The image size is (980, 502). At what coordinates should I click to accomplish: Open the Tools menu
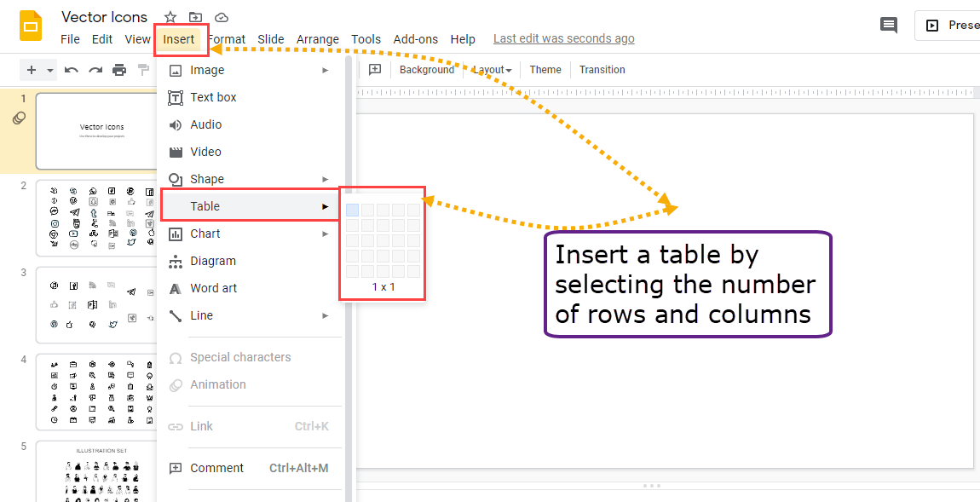[x=366, y=39]
